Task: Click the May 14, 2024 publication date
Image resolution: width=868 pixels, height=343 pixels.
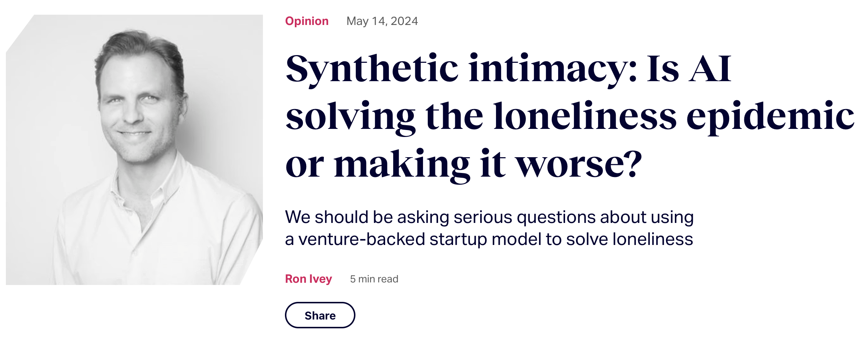Action: 382,21
